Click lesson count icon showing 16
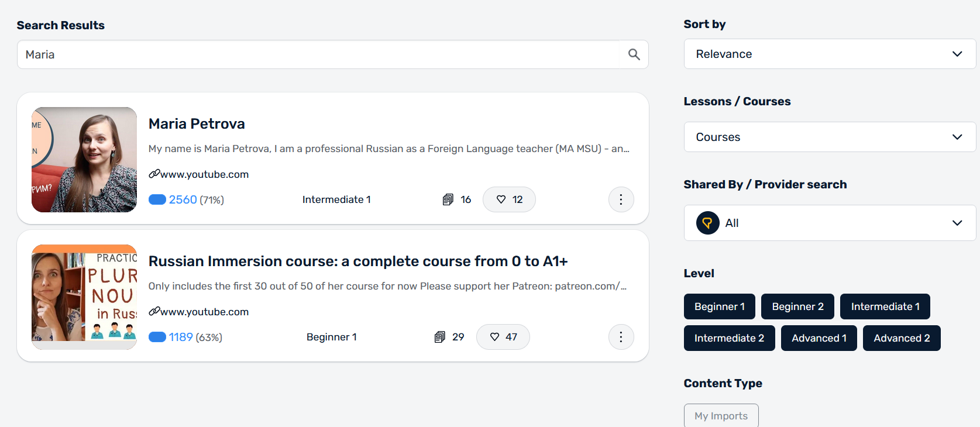The height and width of the screenshot is (427, 980). (x=448, y=199)
